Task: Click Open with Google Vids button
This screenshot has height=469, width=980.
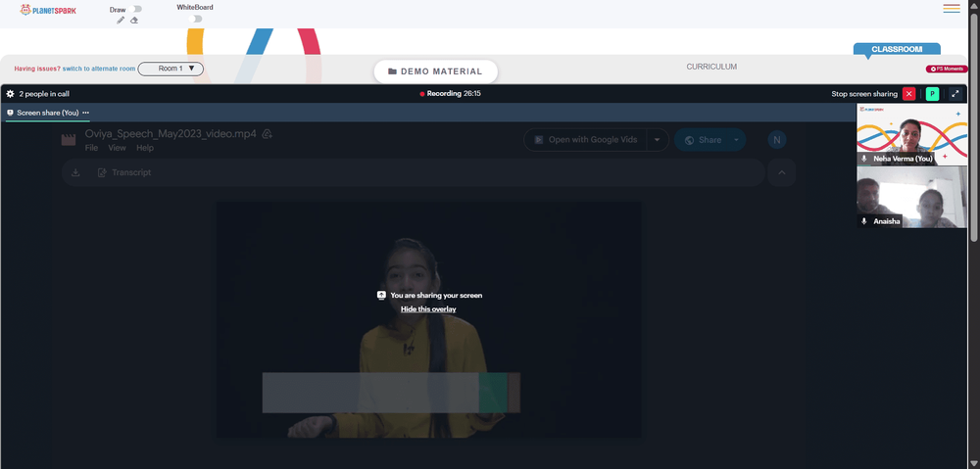Action: 586,140
